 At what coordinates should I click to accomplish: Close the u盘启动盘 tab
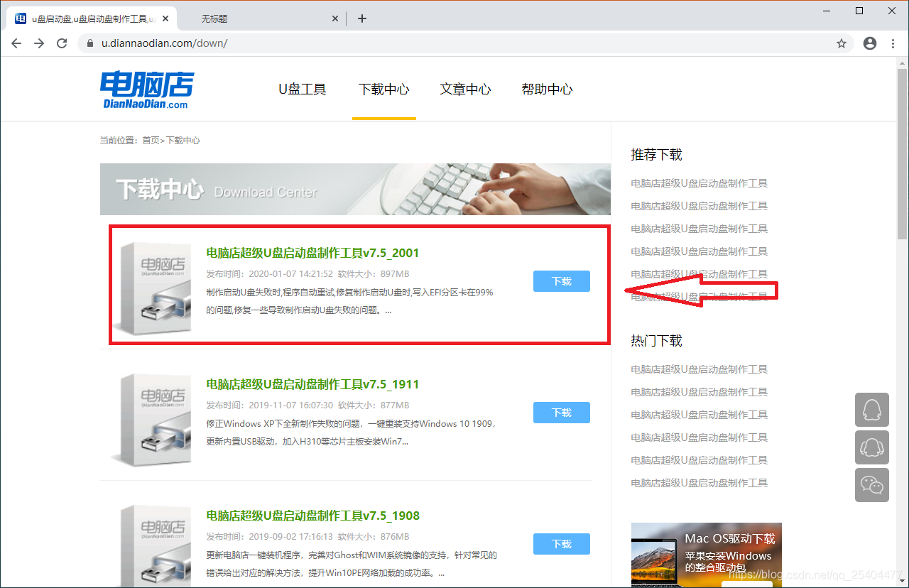point(165,18)
